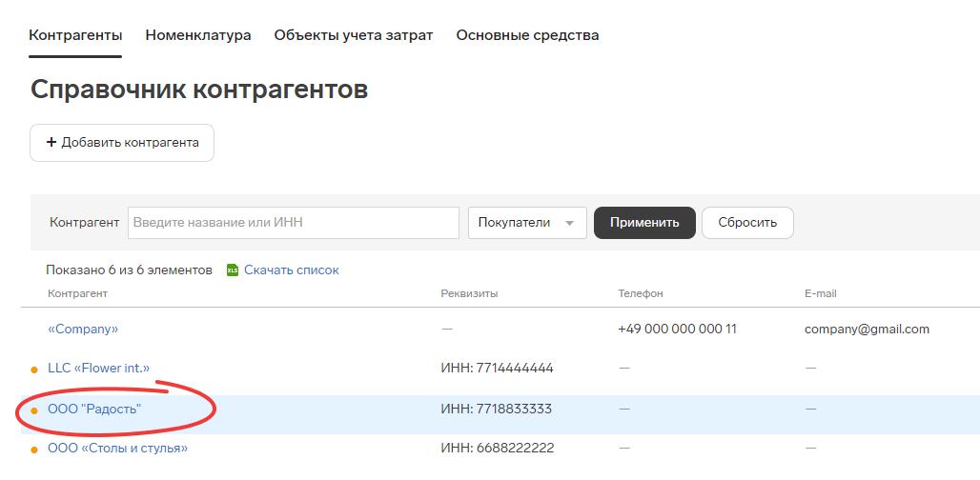Image resolution: width=980 pixels, height=480 pixels.
Task: Click the Контрагент column header
Action: (x=77, y=293)
